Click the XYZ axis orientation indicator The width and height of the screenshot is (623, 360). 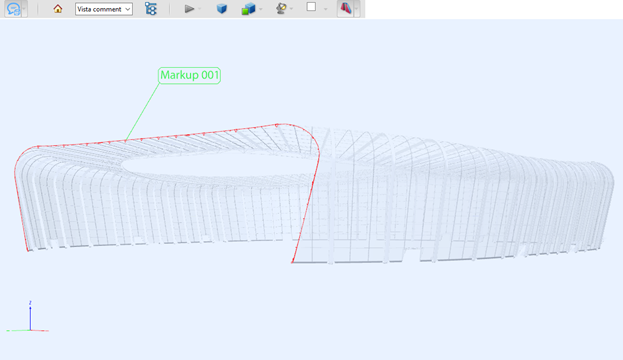28,317
